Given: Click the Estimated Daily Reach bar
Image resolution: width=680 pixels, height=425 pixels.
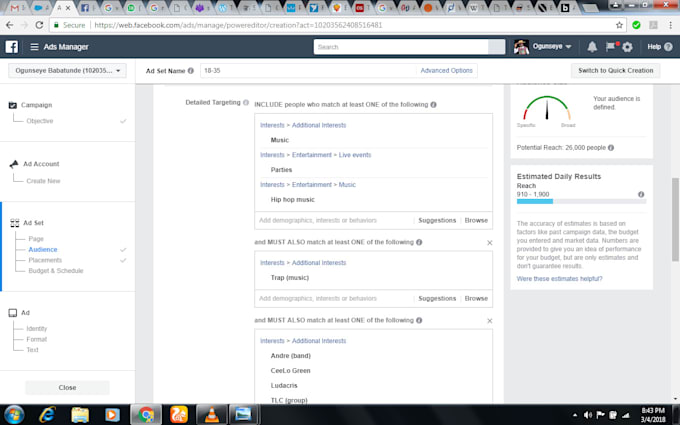Looking at the screenshot, I should tap(581, 201).
